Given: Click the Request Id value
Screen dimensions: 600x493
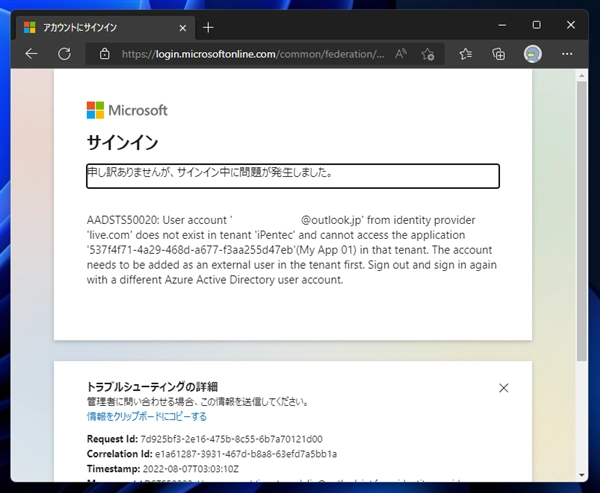Looking at the screenshot, I should [x=232, y=439].
